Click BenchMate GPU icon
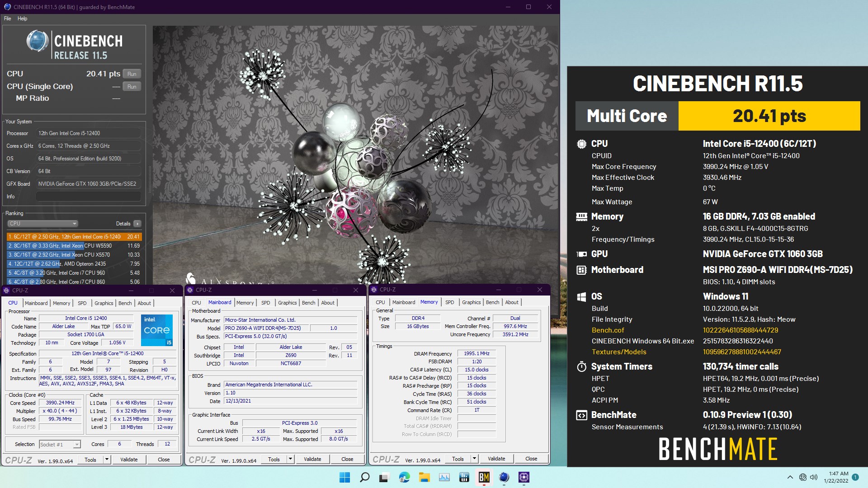Viewport: 868px width, 488px height. tap(581, 254)
